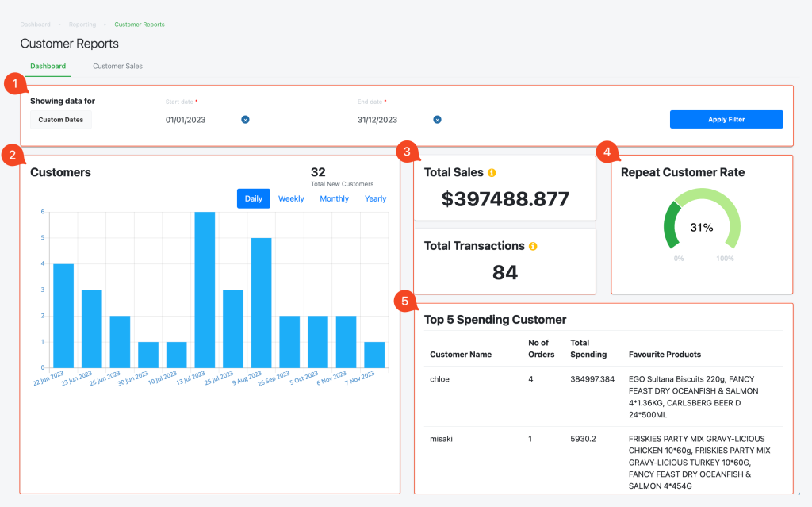The height and width of the screenshot is (507, 812).
Task: Select the Daily chart view
Action: pyautogui.click(x=253, y=198)
